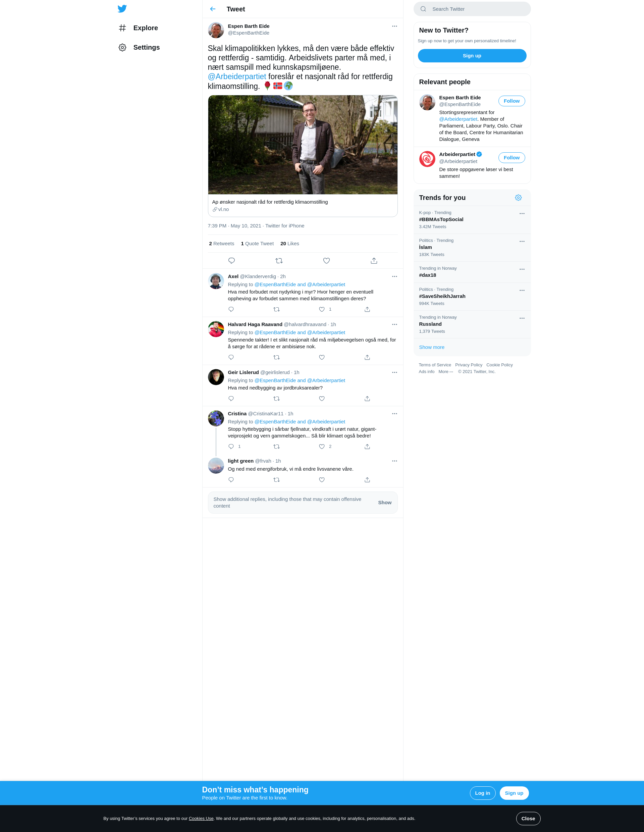Retweet Halvard Haga Raavand's reply

(x=276, y=357)
